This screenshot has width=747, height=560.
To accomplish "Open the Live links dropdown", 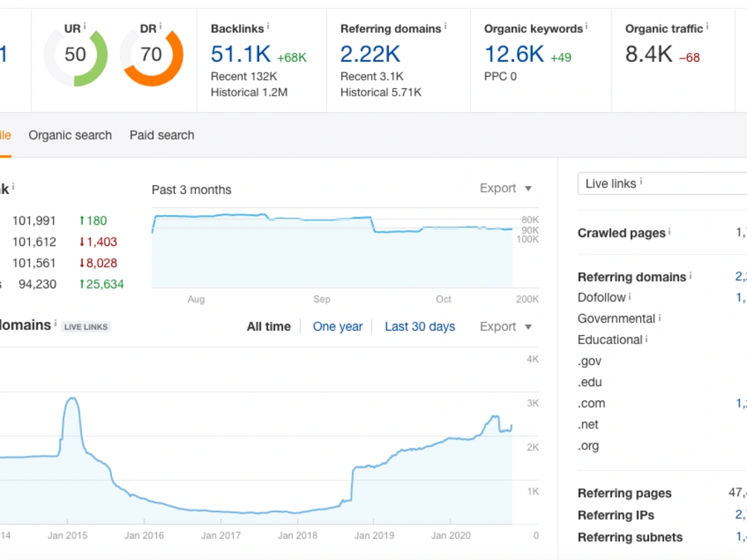I will 662,184.
